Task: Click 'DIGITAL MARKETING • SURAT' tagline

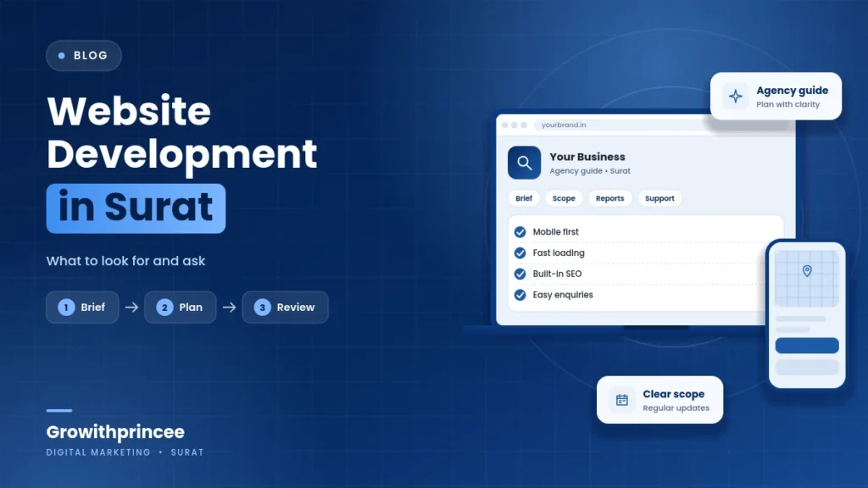Action: coord(125,452)
